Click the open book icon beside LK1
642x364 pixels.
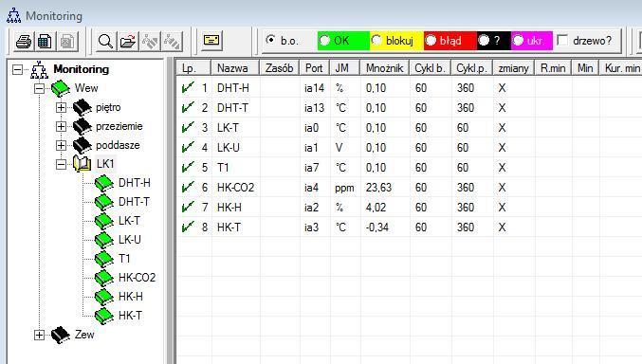point(82,164)
